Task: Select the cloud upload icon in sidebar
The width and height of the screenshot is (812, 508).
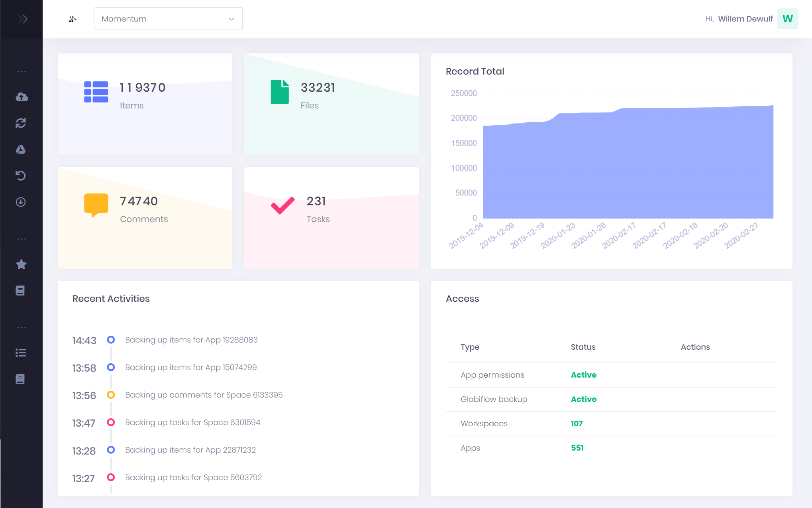Action: pos(21,97)
